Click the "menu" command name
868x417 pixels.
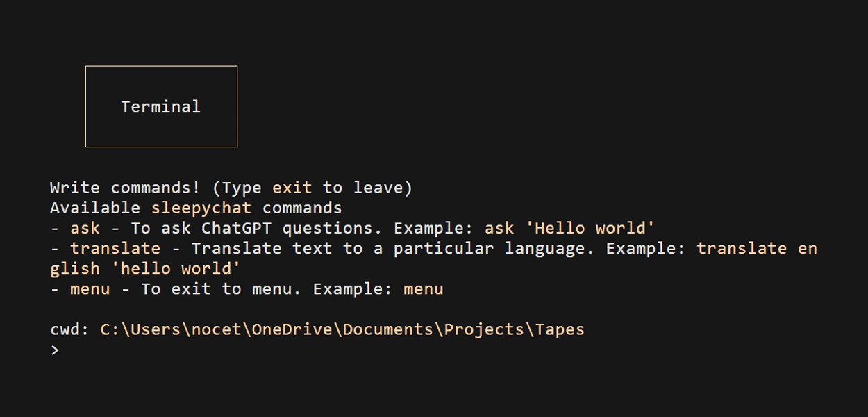pyautogui.click(x=90, y=288)
